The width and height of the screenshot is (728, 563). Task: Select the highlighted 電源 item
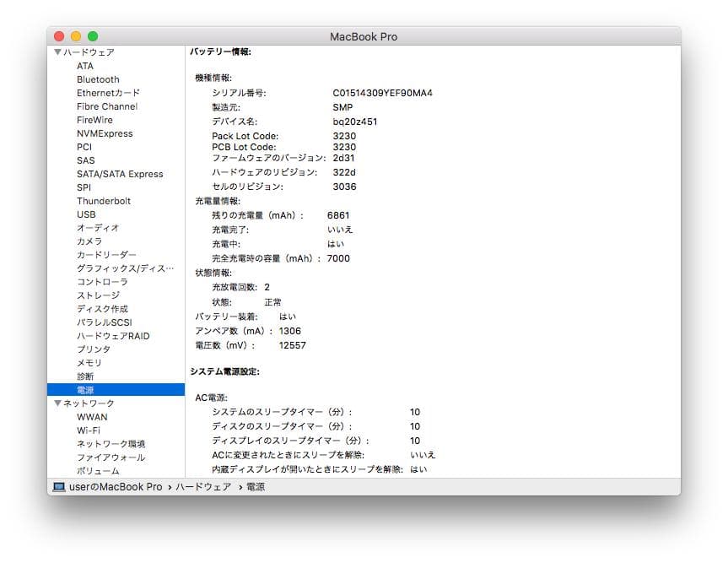click(116, 390)
